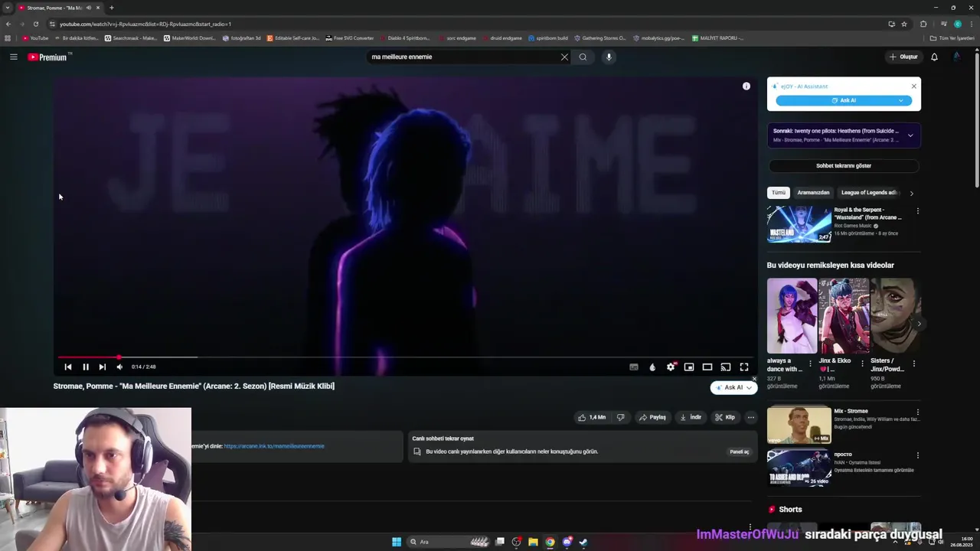Open the notifications bell
Viewport: 980px width, 551px height.
934,57
